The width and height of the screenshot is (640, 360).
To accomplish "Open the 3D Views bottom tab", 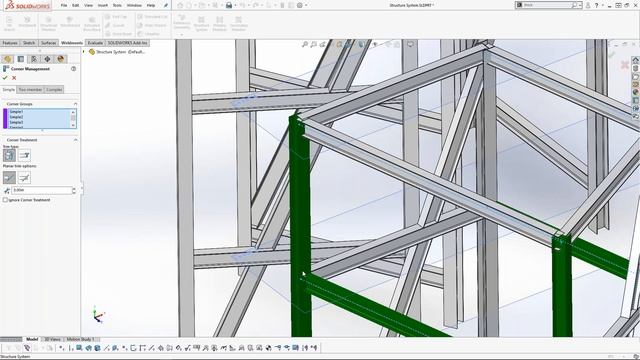I will tap(52, 339).
